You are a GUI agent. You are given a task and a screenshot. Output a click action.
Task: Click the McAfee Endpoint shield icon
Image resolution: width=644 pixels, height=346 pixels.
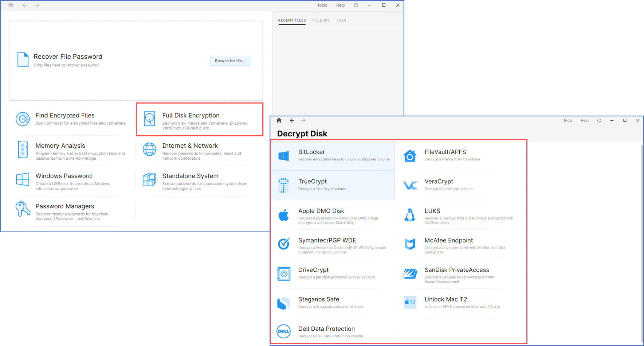410,244
